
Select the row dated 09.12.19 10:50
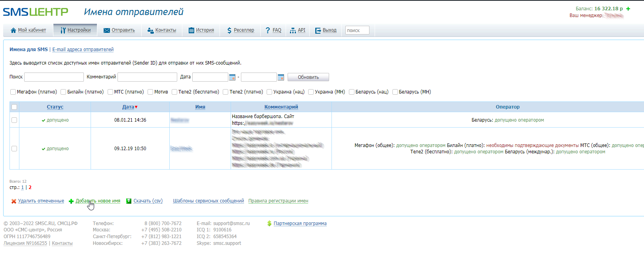point(14,149)
